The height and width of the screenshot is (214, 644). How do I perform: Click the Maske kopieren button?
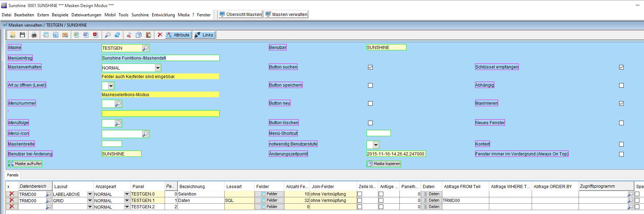384,164
